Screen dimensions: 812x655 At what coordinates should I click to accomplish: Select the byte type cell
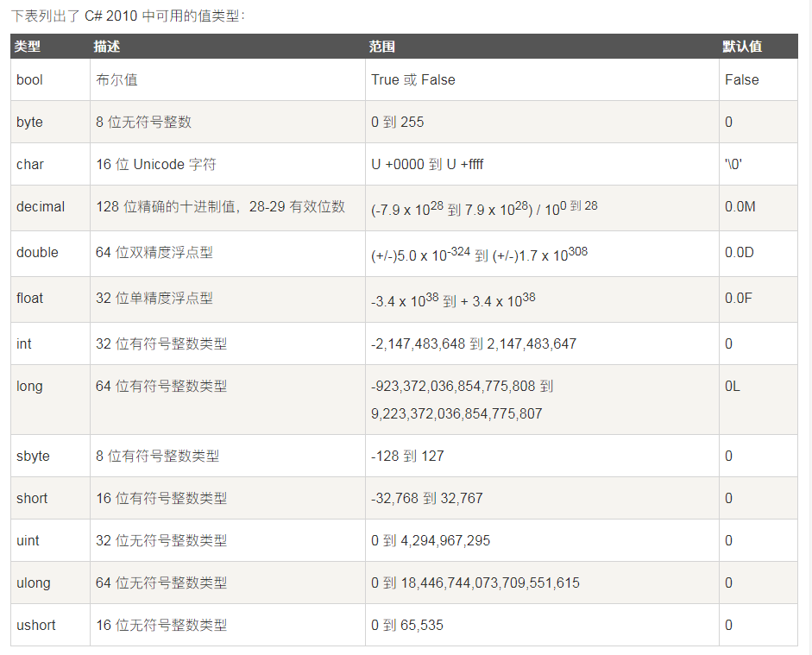(x=50, y=122)
